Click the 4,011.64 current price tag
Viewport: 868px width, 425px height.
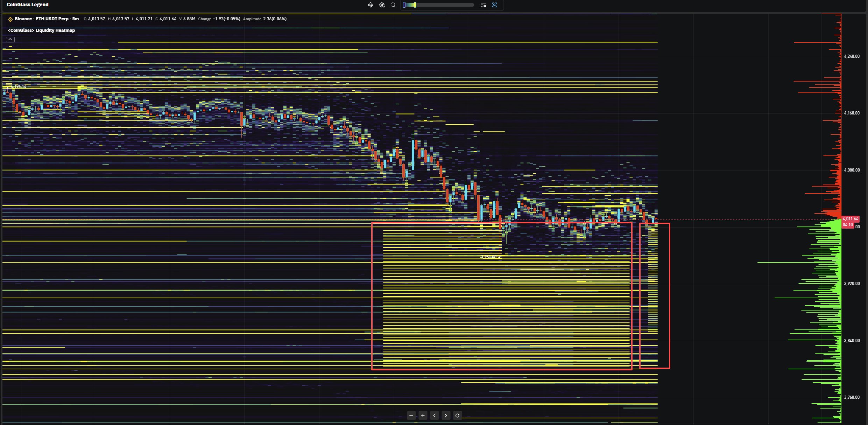pos(850,219)
